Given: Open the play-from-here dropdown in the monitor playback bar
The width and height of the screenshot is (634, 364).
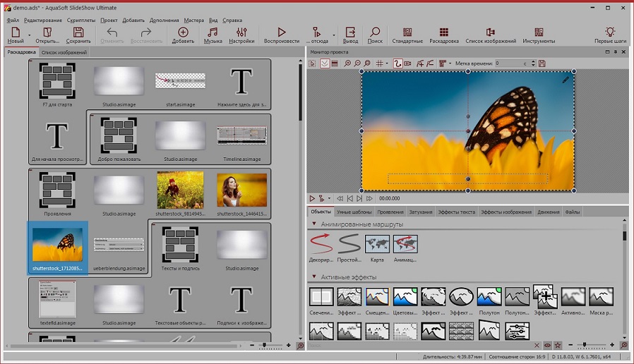Looking at the screenshot, I should (x=329, y=198).
